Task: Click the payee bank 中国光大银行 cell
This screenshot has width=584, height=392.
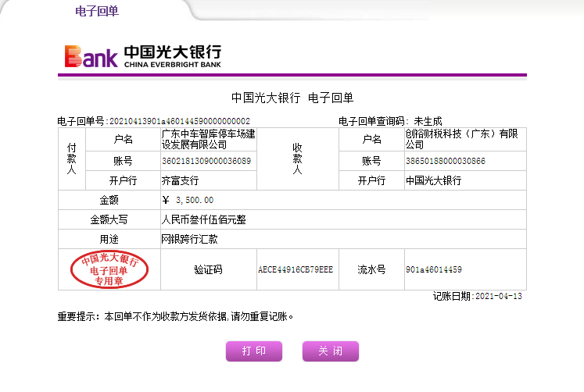Action: (465, 180)
